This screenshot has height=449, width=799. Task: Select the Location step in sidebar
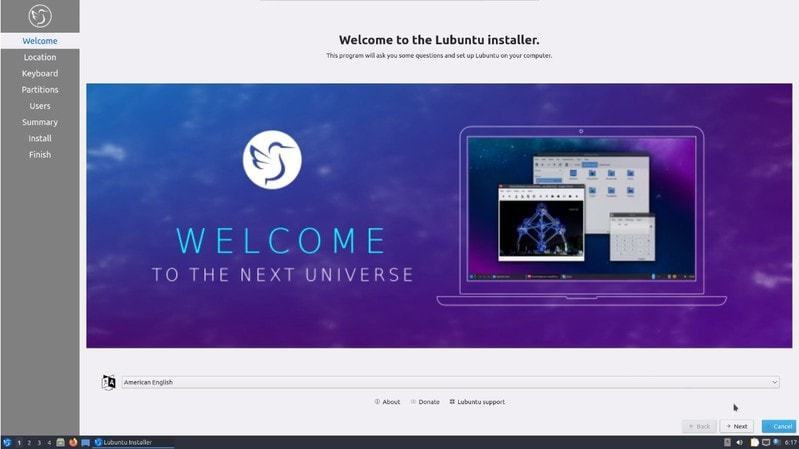coord(40,57)
